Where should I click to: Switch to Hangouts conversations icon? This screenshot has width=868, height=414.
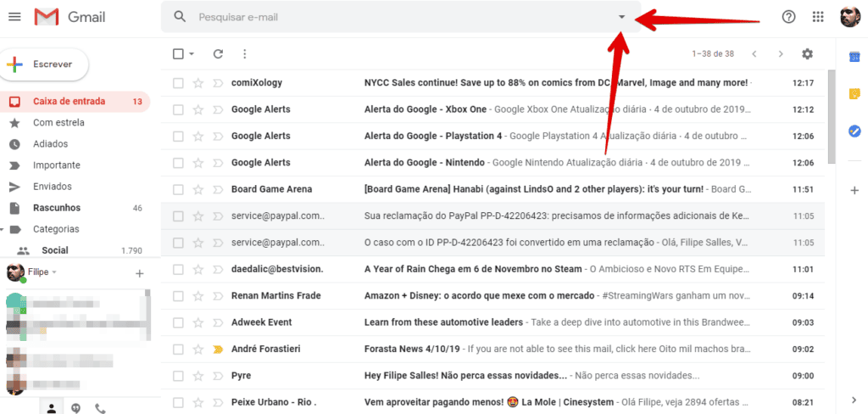tap(75, 408)
